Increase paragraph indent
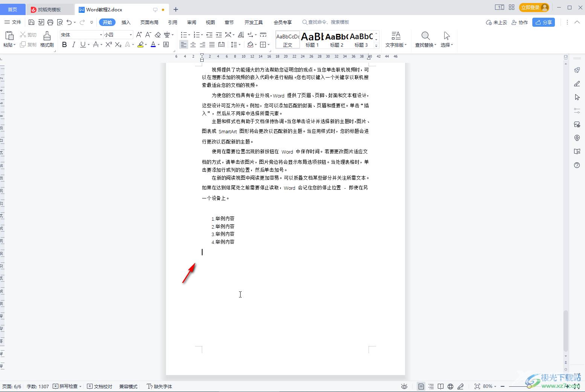 [x=219, y=35]
